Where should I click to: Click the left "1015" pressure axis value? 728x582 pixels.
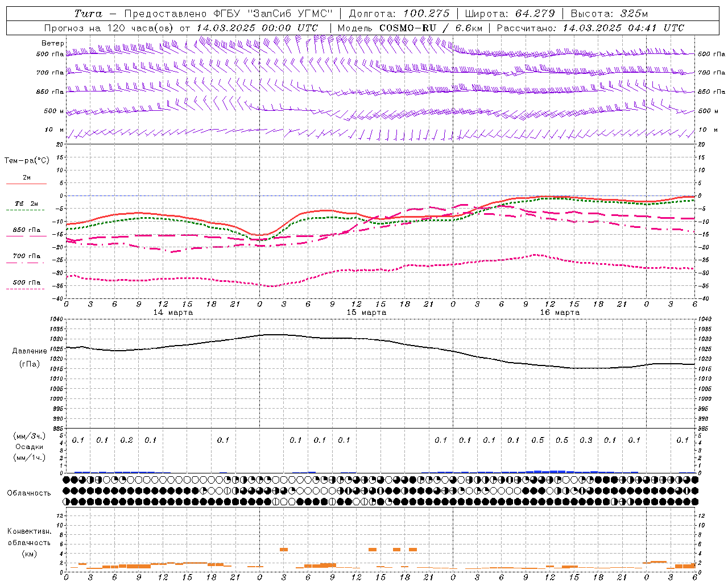[x=55, y=369]
